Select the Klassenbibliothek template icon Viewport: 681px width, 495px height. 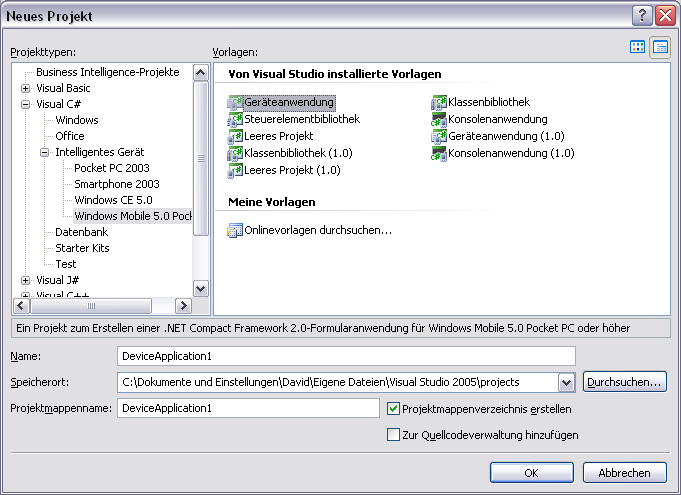[x=439, y=102]
